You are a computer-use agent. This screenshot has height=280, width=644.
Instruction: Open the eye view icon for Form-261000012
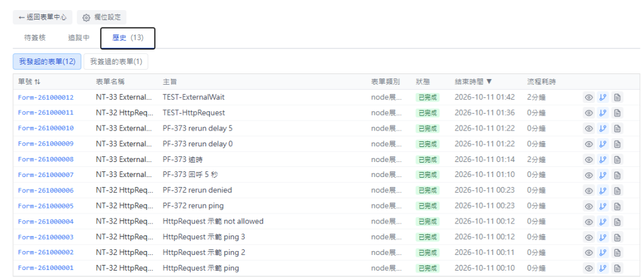(x=589, y=97)
